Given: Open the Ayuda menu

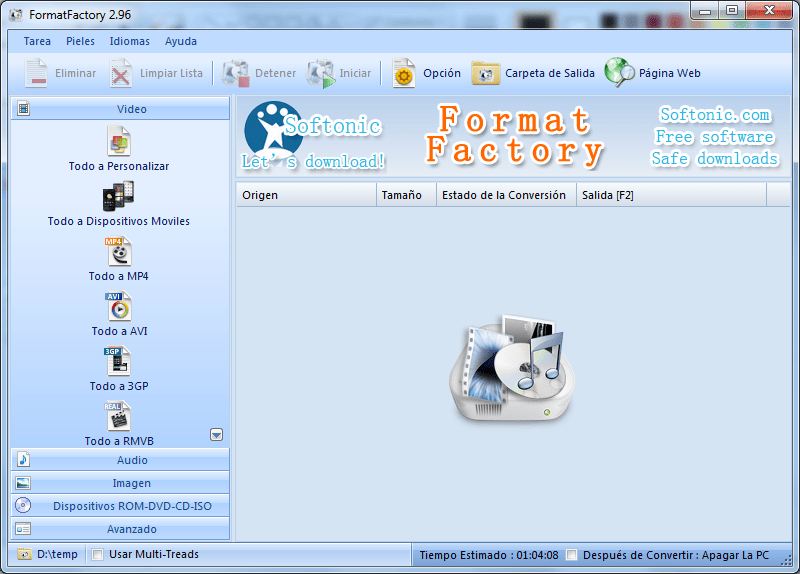Looking at the screenshot, I should [x=181, y=41].
